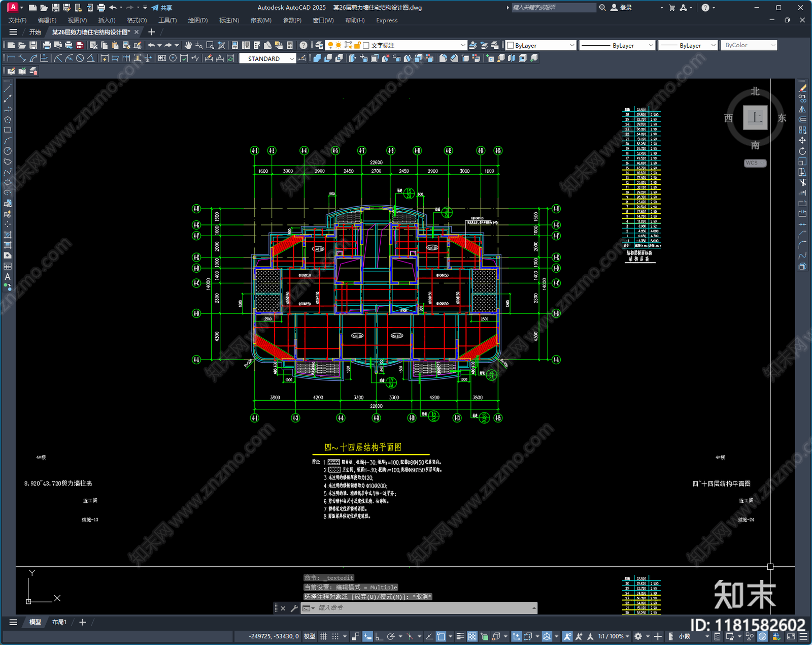Click the QuickCalc calculator icon

(x=290, y=45)
